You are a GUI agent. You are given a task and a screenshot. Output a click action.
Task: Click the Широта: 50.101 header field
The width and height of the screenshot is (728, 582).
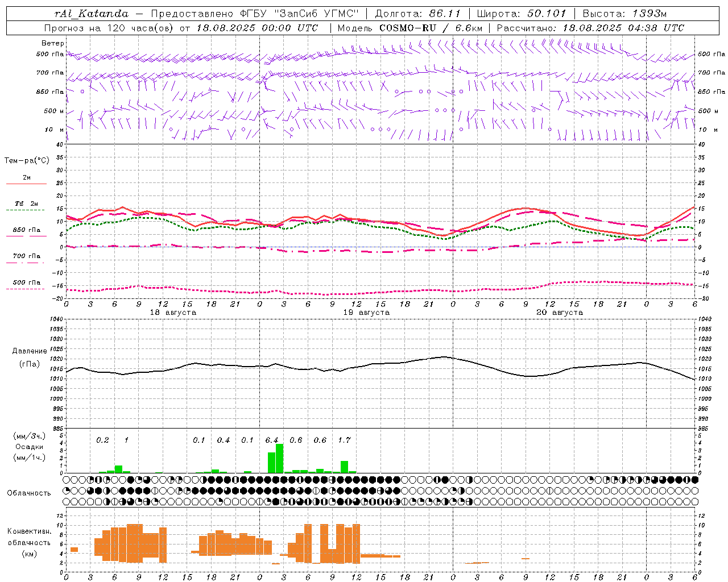coord(522,14)
